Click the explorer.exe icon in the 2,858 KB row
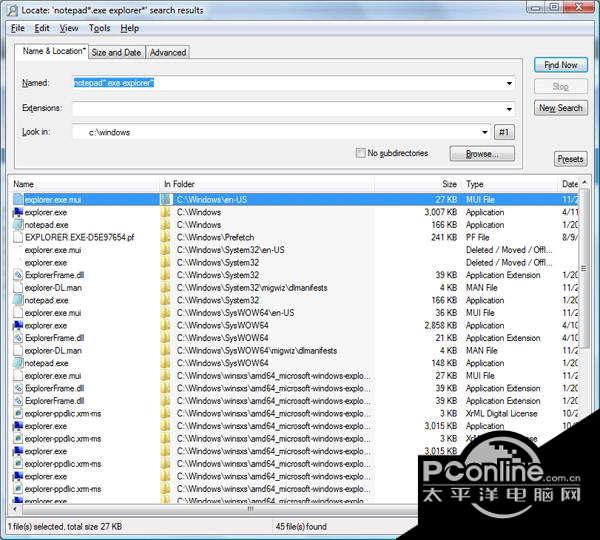 [x=18, y=325]
